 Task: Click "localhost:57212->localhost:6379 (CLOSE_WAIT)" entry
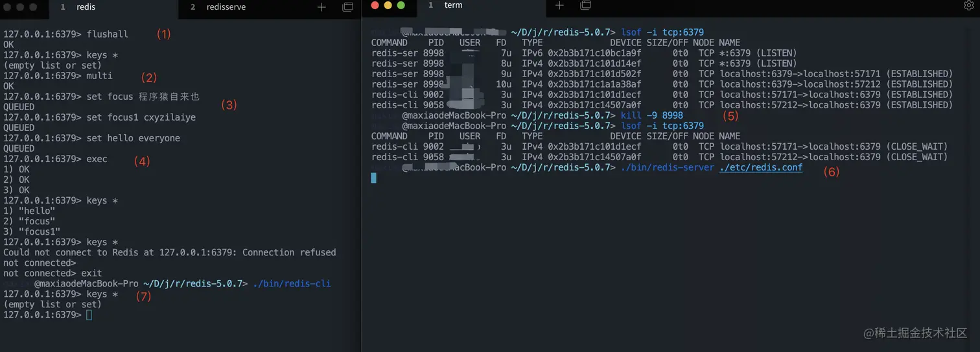pos(834,156)
